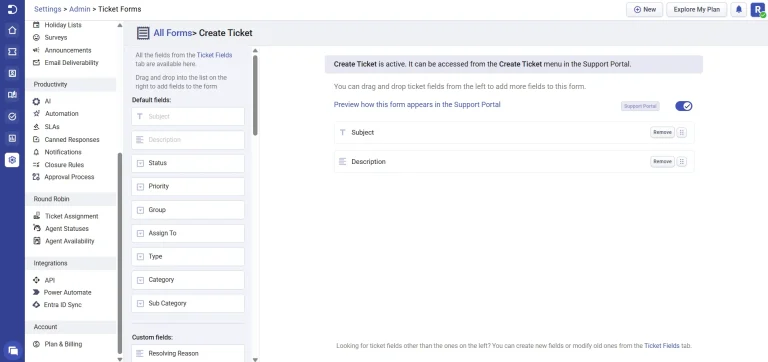Select the Resolving Reason custom field
Viewport: 768px width, 362px height.
coord(188,353)
